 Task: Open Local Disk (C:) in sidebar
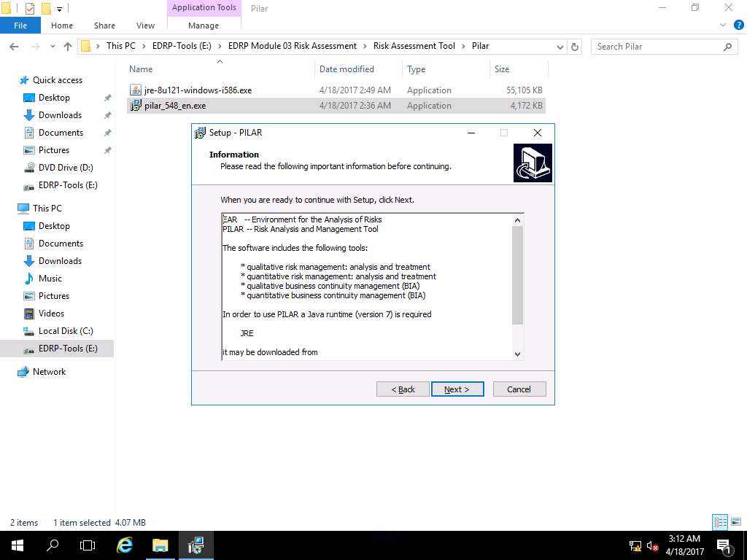pos(66,331)
